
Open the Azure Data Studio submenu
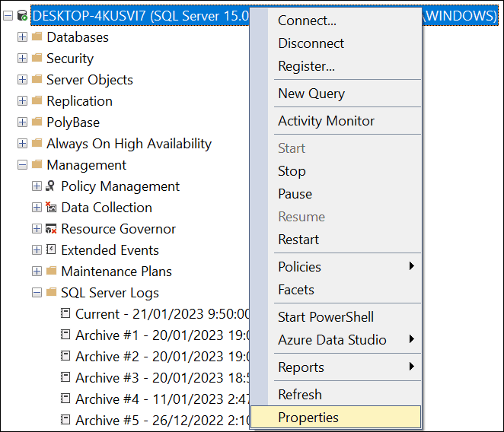click(x=336, y=339)
